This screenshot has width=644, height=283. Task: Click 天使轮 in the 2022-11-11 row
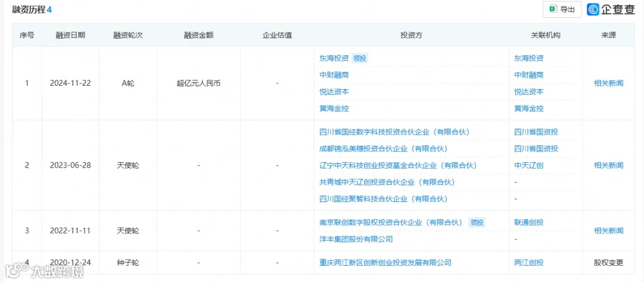[x=128, y=231]
